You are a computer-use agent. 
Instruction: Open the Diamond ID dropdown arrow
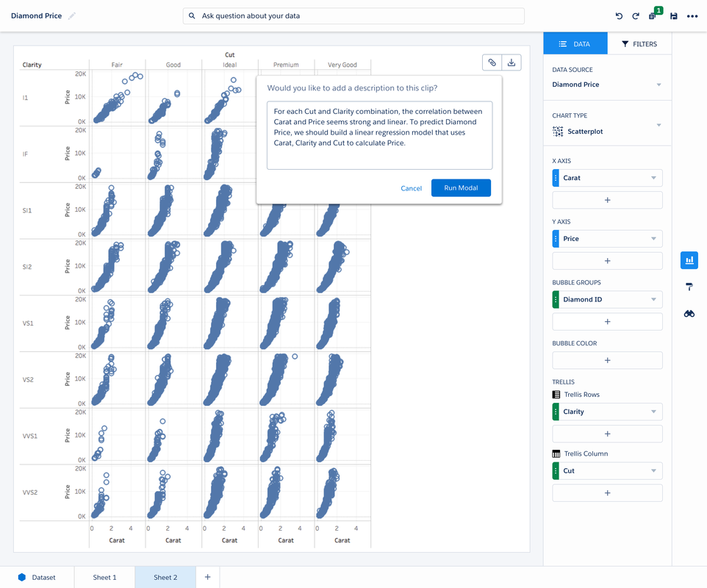[653, 300]
